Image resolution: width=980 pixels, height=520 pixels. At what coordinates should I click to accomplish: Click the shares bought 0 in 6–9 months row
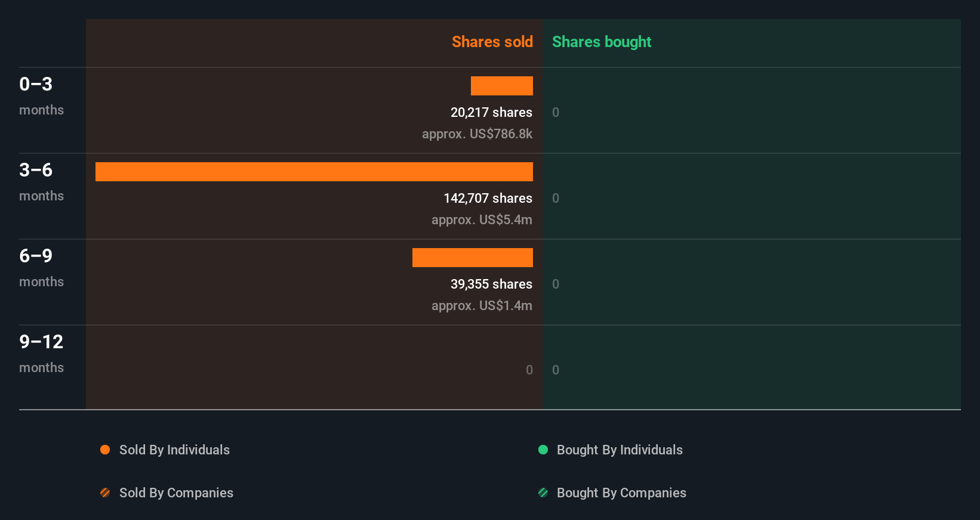[556, 284]
